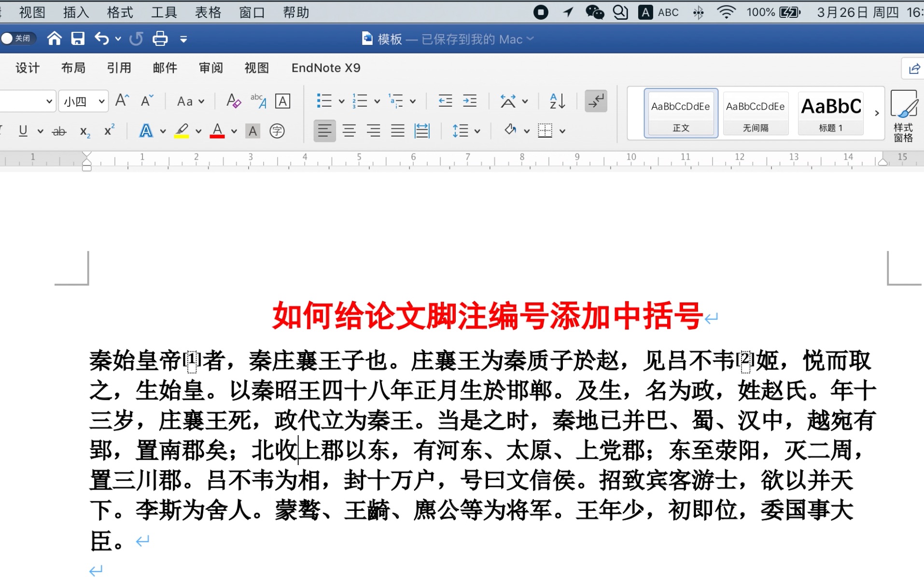This screenshot has height=577, width=924.
Task: Apply strikethrough formatting
Action: (59, 131)
